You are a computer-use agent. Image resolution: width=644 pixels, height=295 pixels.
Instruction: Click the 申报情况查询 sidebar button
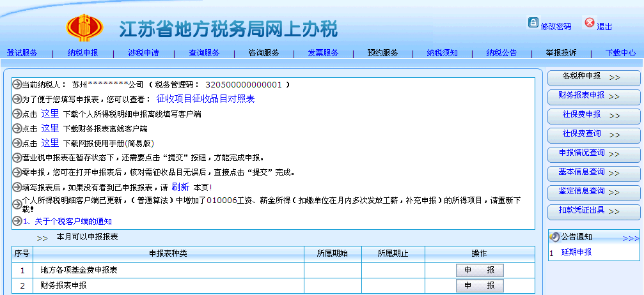(x=594, y=155)
